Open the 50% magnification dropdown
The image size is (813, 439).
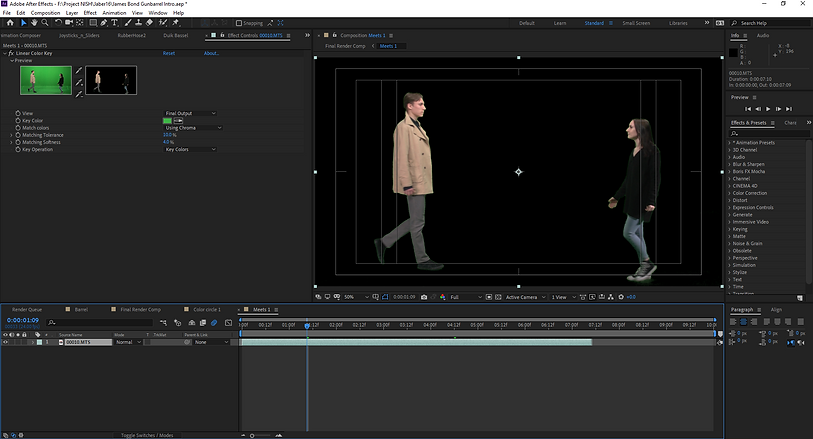pyautogui.click(x=356, y=297)
